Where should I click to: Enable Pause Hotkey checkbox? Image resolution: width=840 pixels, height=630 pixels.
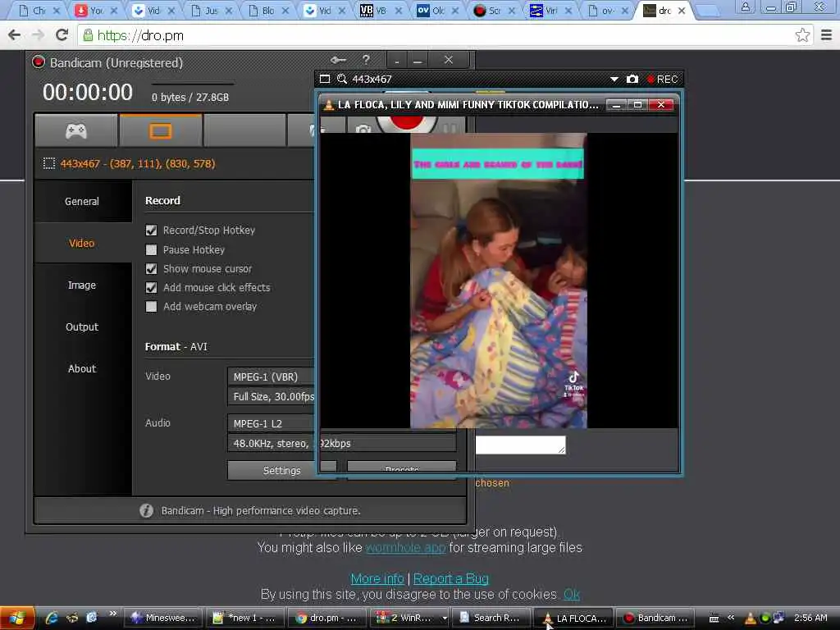point(152,249)
